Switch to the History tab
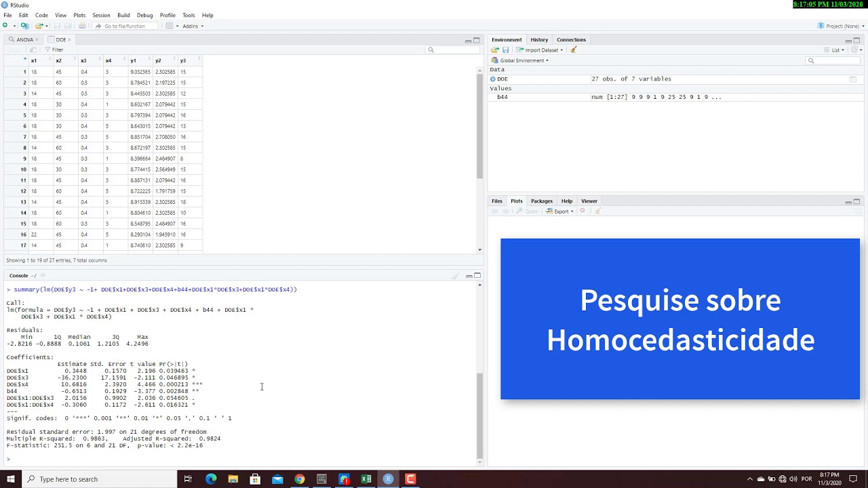The width and height of the screenshot is (868, 488). (539, 39)
